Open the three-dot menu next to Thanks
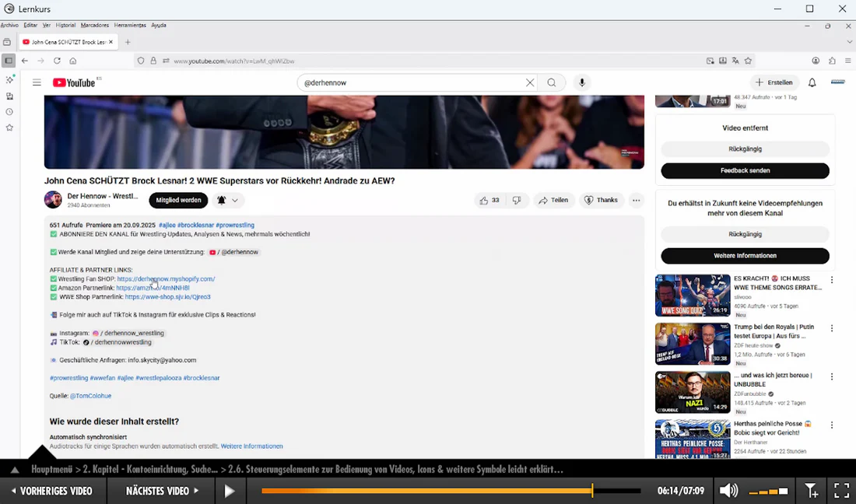Image resolution: width=856 pixels, height=504 pixels. pos(636,200)
